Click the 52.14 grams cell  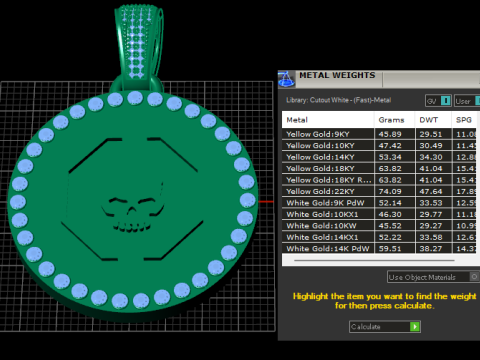(x=395, y=203)
